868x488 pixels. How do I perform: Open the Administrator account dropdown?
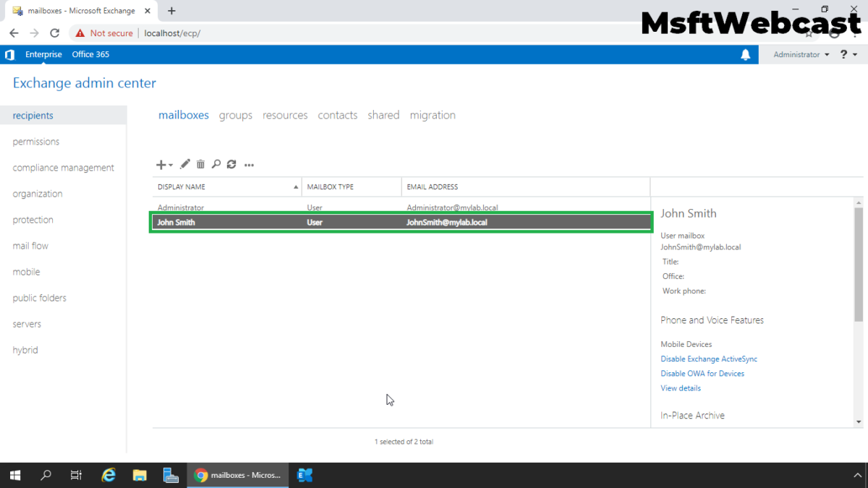click(x=799, y=54)
